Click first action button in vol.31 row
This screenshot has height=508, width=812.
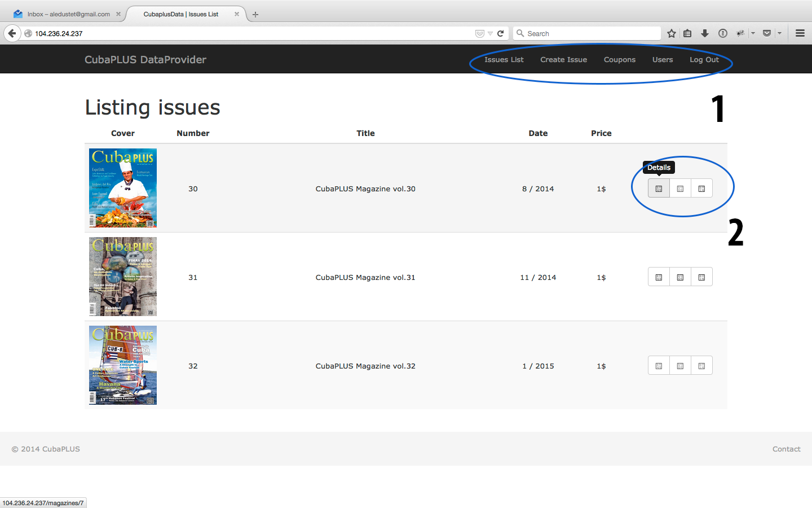tap(659, 277)
